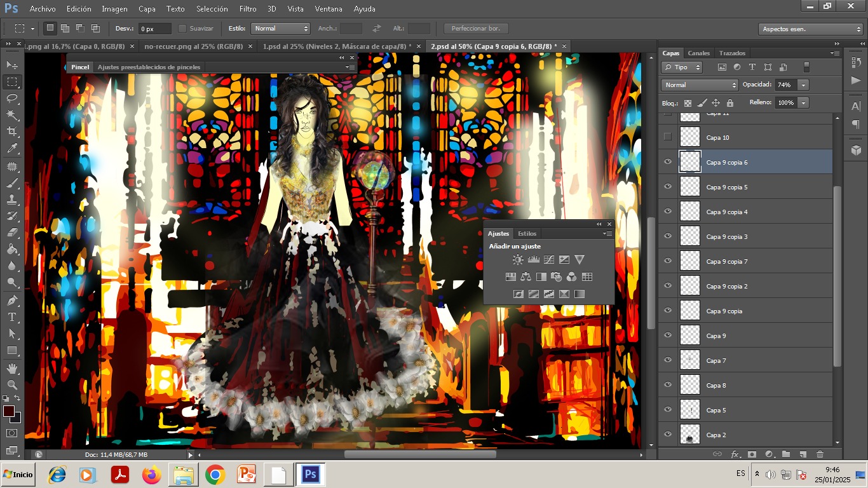Hide the Capa 9 copia 4 layer
868x488 pixels.
pyautogui.click(x=667, y=212)
